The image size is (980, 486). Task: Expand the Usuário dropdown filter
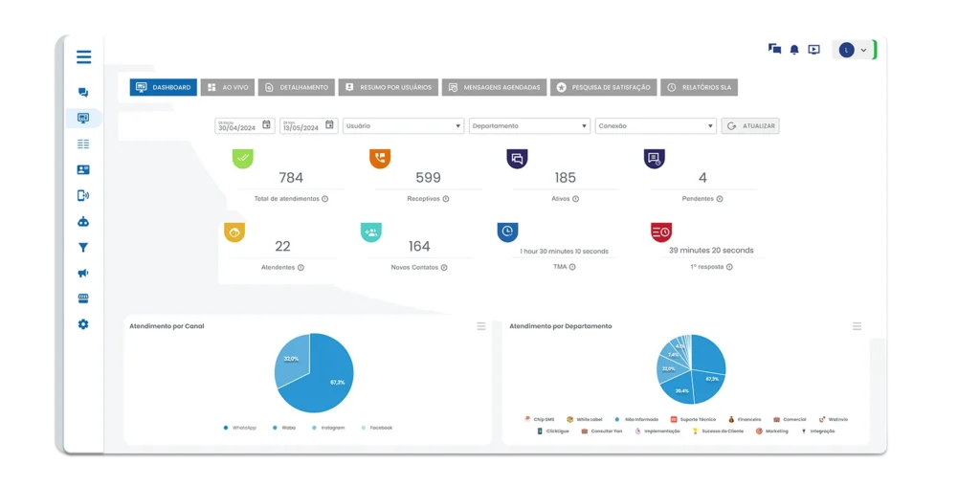click(x=403, y=125)
